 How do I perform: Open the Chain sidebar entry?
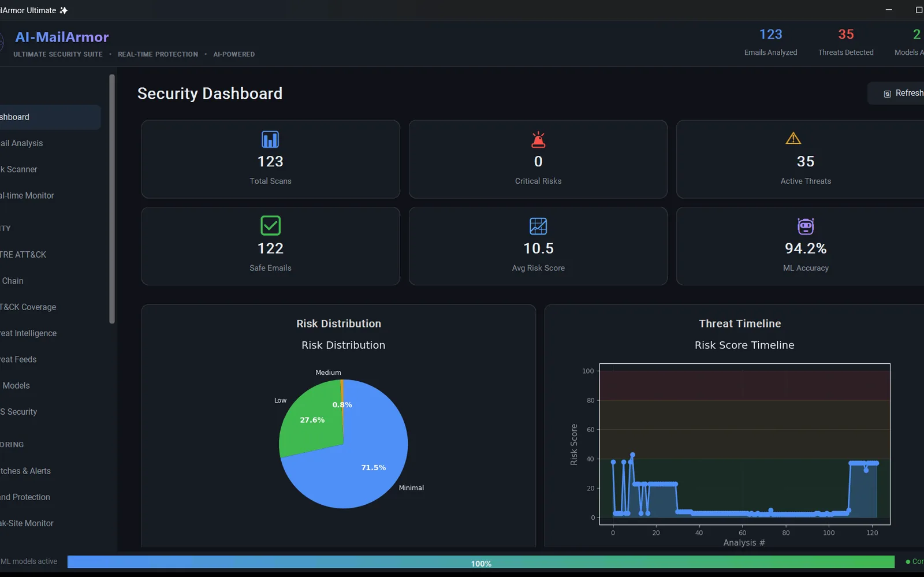coord(50,281)
